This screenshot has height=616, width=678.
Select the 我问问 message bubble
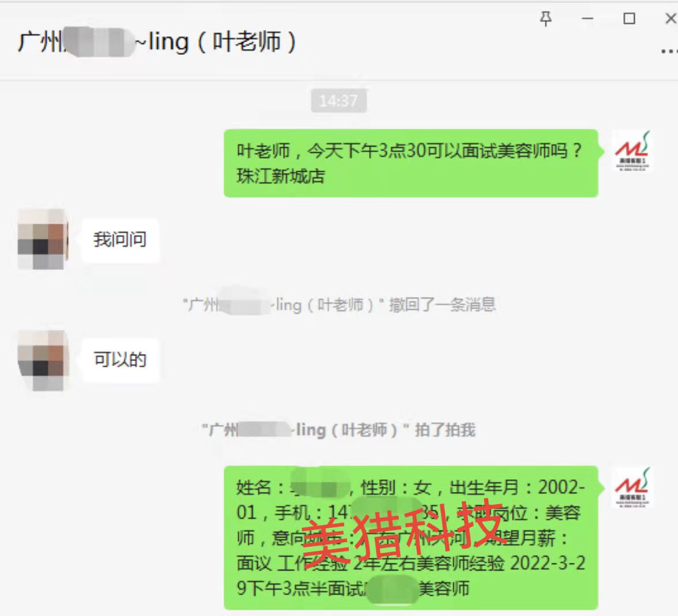click(120, 240)
